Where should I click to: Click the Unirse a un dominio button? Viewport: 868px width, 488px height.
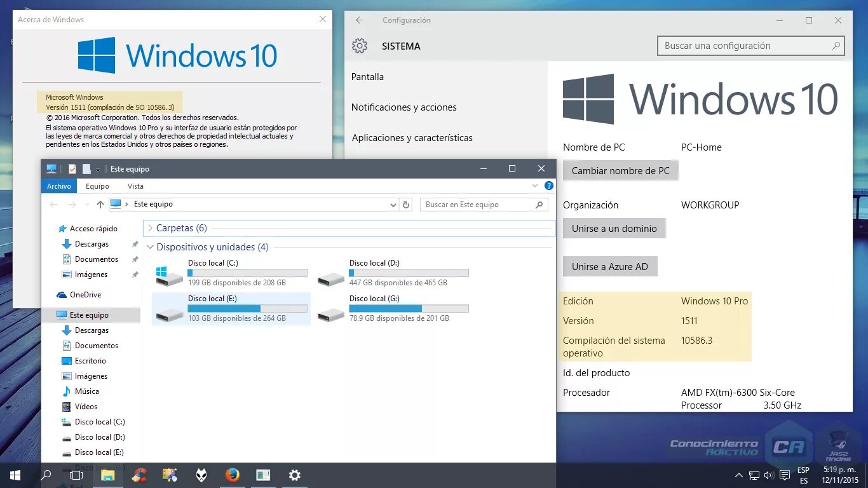click(614, 228)
